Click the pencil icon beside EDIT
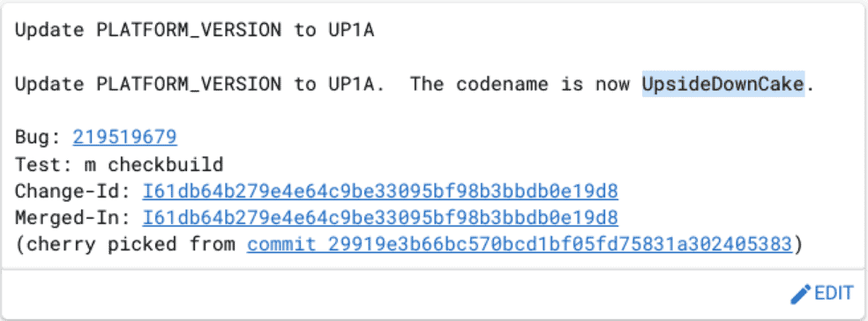 [800, 294]
